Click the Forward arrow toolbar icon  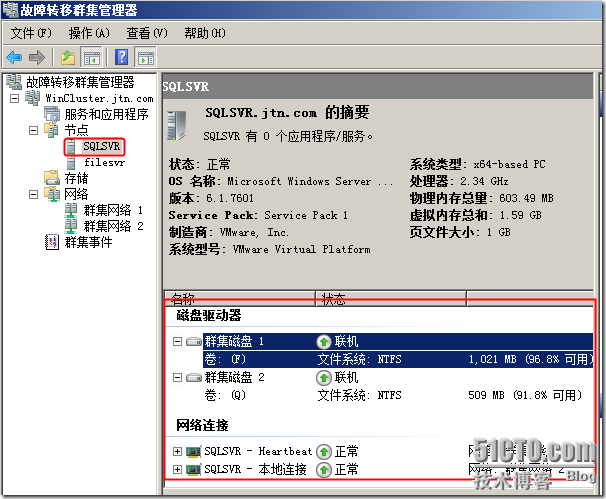click(x=37, y=58)
